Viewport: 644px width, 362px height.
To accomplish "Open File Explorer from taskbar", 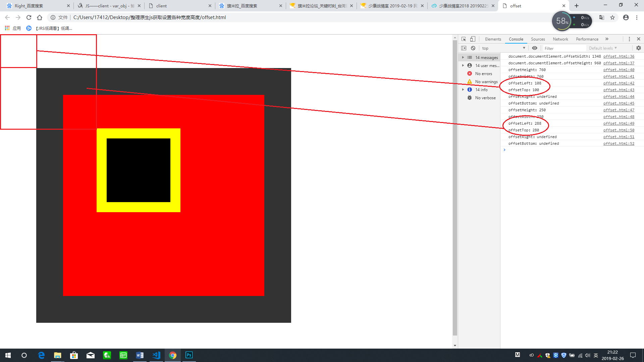I will (x=58, y=355).
